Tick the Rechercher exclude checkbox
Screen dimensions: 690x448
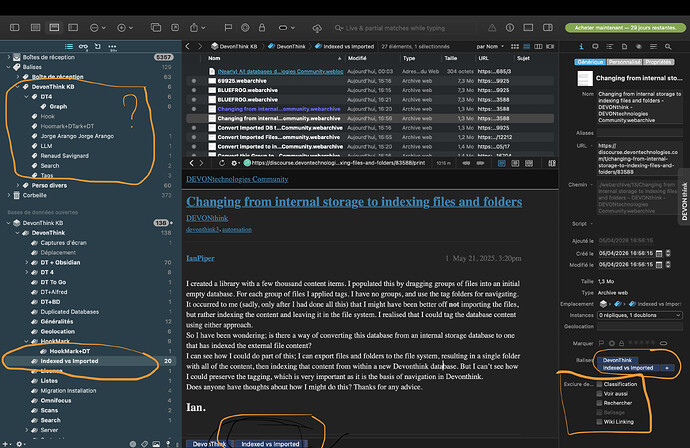click(599, 403)
